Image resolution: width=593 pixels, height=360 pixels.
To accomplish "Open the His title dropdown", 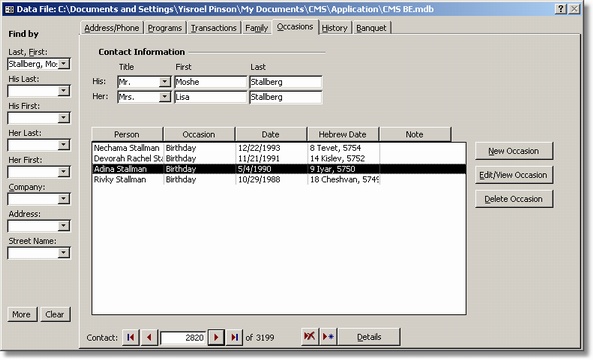I will pos(165,82).
